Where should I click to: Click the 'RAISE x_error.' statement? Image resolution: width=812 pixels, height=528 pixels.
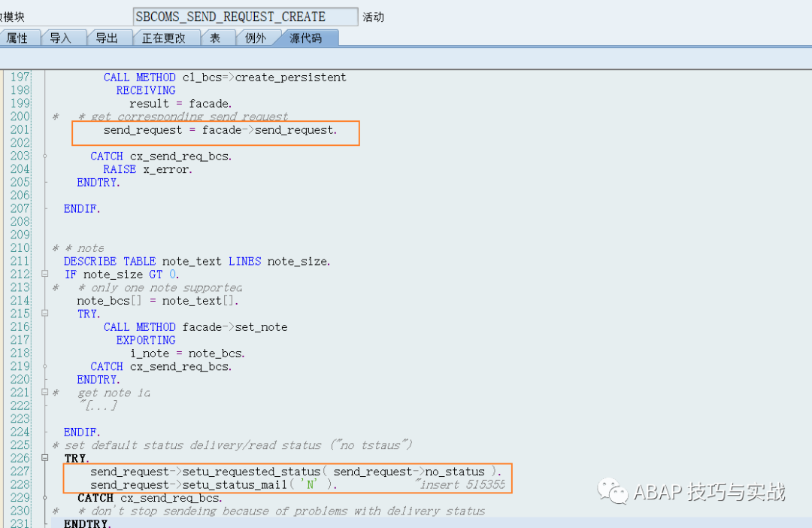(x=147, y=169)
